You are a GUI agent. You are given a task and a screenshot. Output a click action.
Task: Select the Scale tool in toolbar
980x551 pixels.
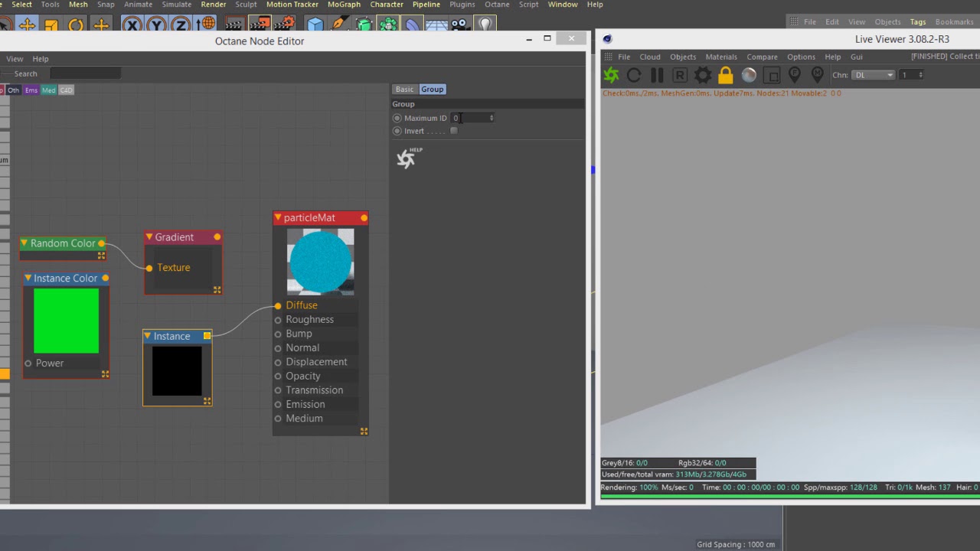click(51, 25)
